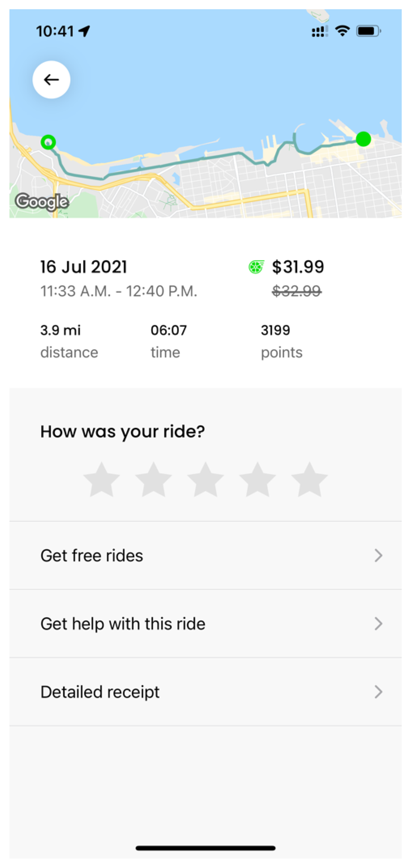This screenshot has width=412, height=868.
Task: Open the Get free rides option
Action: 92,555
